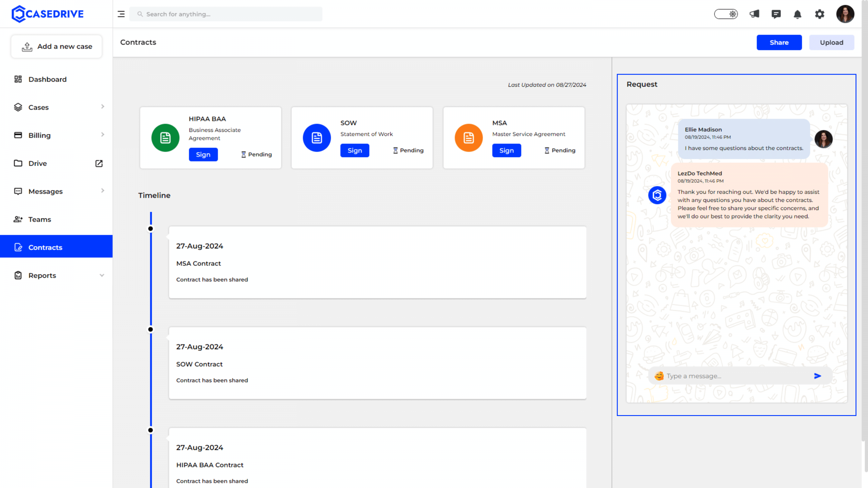The width and height of the screenshot is (868, 488).
Task: Open the MSA Contract timeline entry
Action: 377,262
